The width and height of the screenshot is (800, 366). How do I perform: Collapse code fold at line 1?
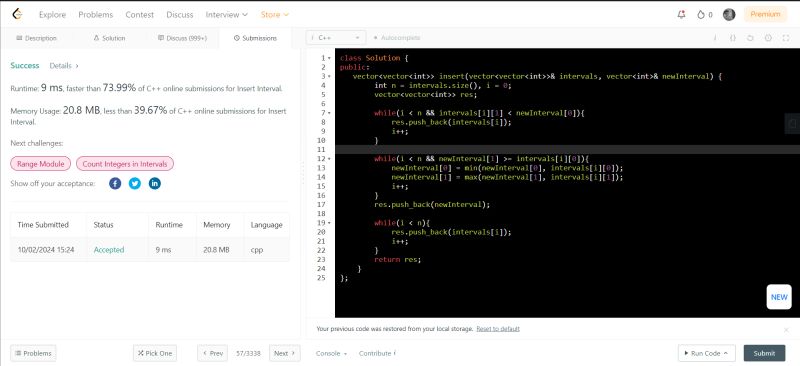pos(329,58)
